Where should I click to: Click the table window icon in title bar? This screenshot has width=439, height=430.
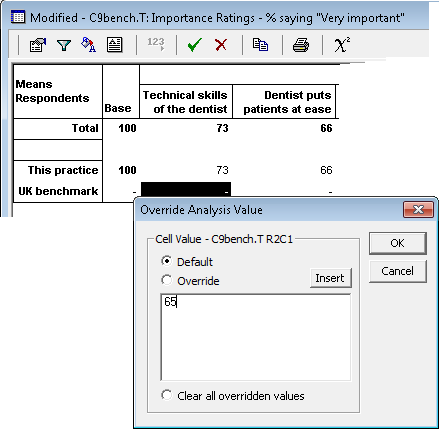(18, 17)
